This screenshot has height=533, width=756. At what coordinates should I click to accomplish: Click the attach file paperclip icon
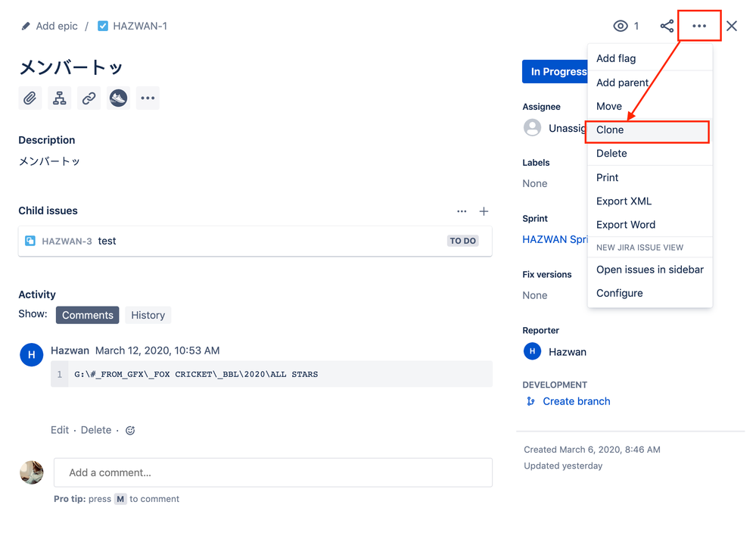pos(30,98)
